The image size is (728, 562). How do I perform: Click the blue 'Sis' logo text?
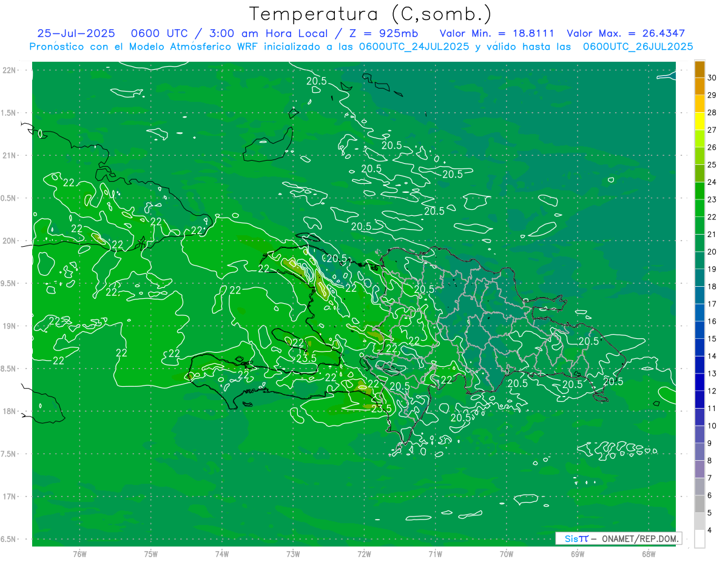571,538
